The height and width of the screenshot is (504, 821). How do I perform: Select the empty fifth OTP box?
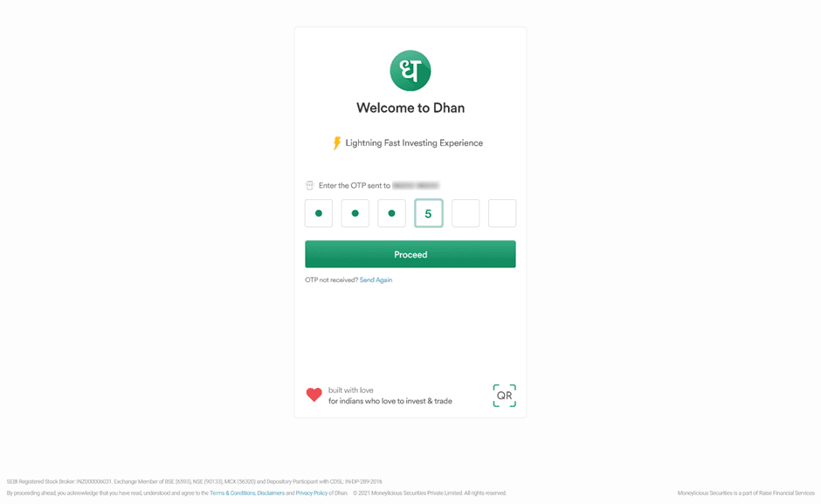(x=466, y=213)
